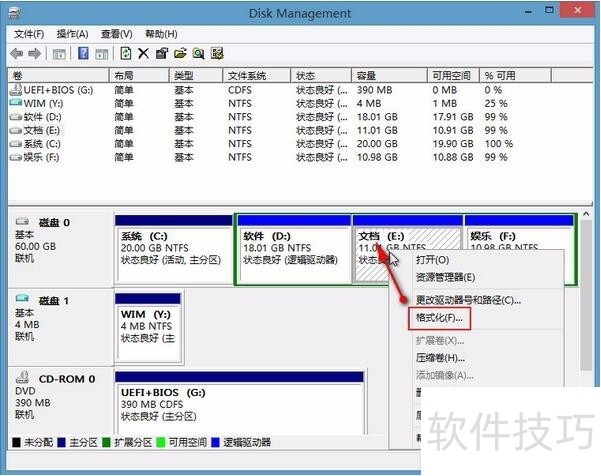Screen dimensions: 601x476
Task: Open the Help question-mark toolbar icon
Action: tap(83, 53)
